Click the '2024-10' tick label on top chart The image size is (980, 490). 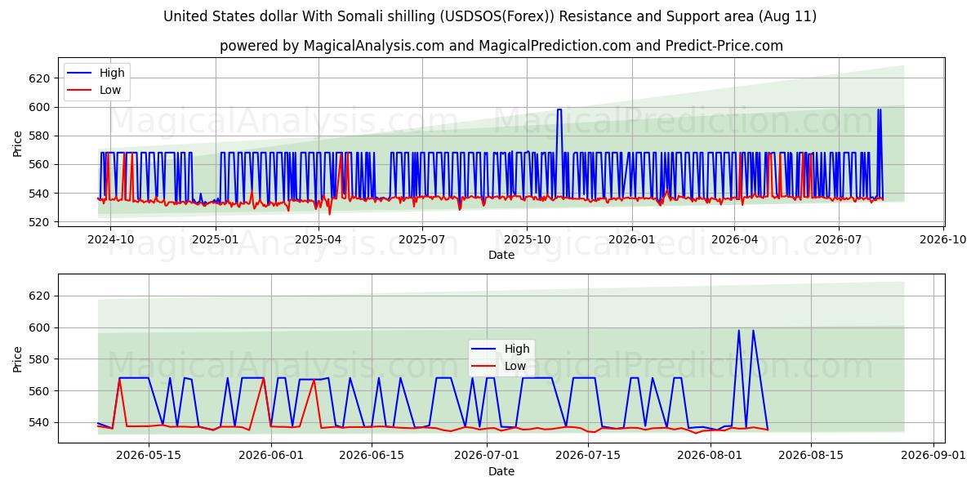(x=110, y=239)
